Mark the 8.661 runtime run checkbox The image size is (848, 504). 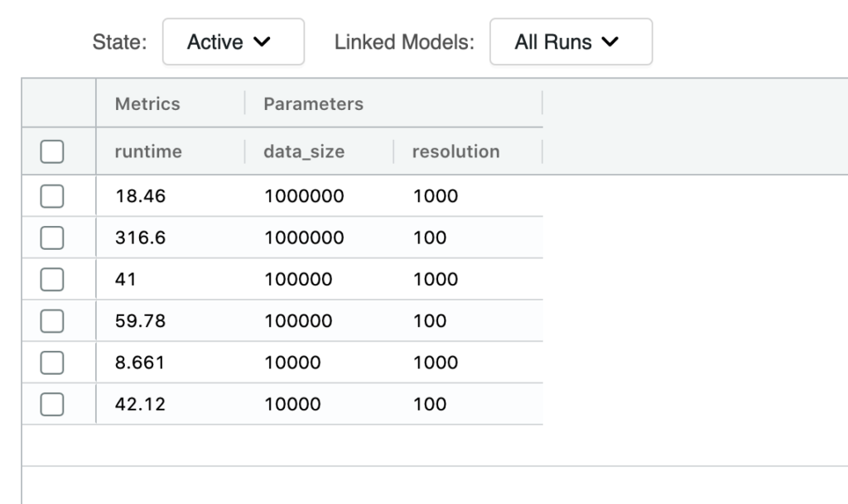[x=52, y=362]
